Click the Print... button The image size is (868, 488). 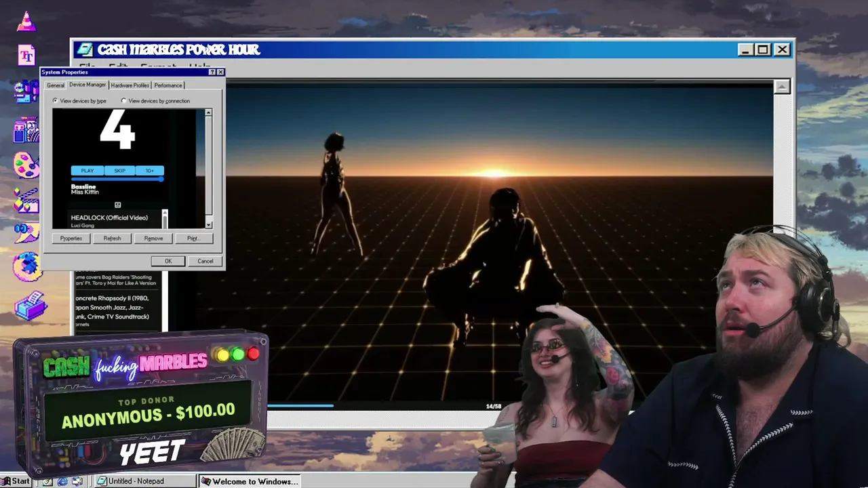point(193,239)
